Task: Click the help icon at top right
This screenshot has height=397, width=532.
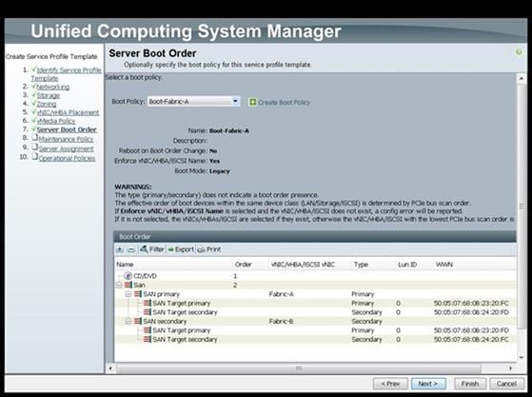Action: [519, 52]
